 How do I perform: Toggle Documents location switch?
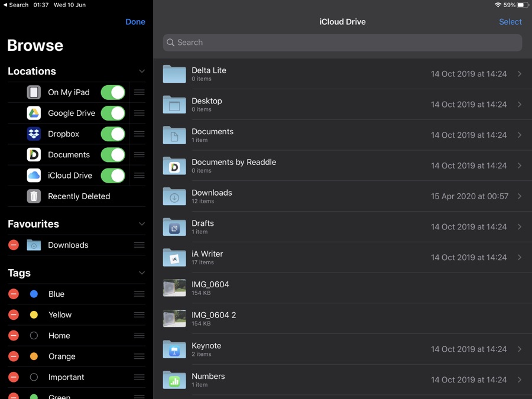[x=113, y=155]
